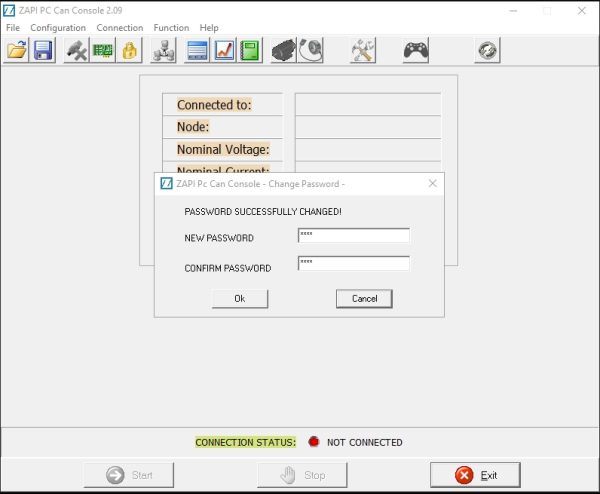Click the black motor toolbar icon
Image resolution: width=600 pixels, height=494 pixels.
click(x=284, y=50)
